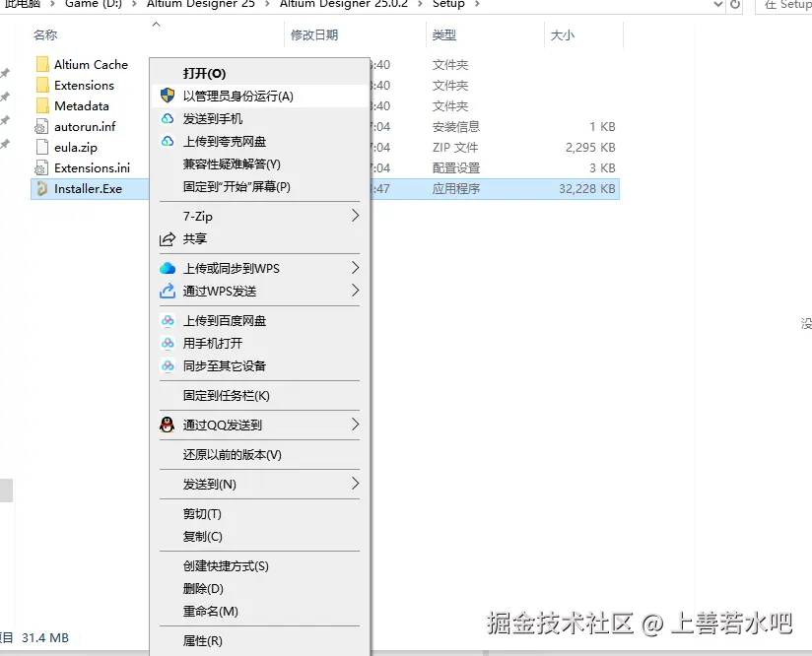Screen dimensions: 812x656
Task: Select the Extensions.ini file name
Action: pos(92,168)
